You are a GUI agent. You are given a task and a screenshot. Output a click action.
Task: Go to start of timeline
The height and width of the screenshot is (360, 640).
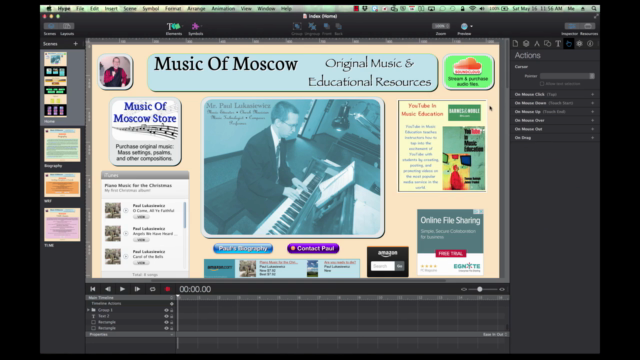(93, 289)
